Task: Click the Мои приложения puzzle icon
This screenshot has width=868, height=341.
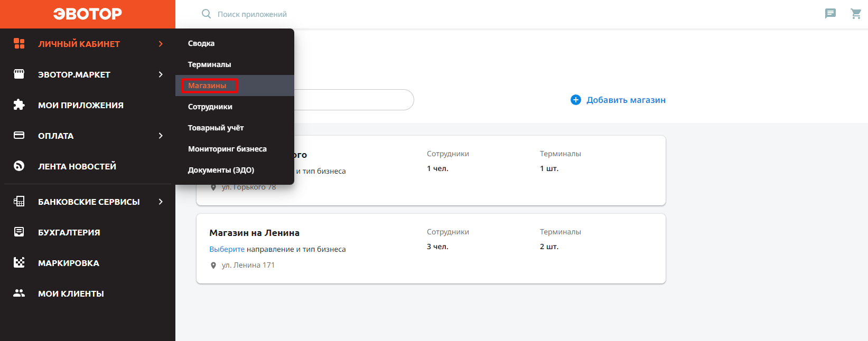Action: coord(19,105)
